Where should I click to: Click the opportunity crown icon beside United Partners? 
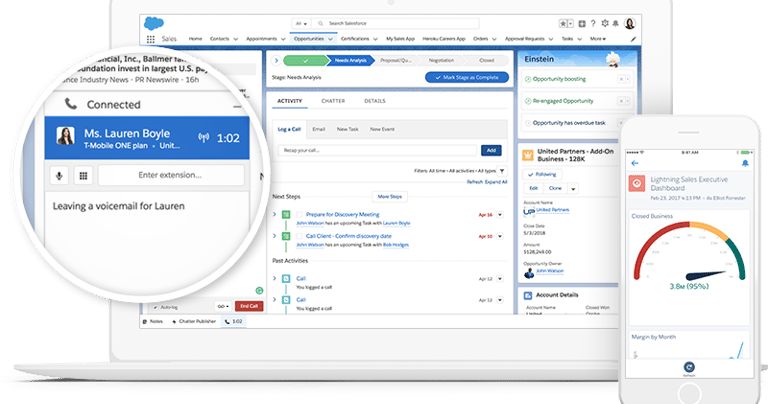click(528, 155)
